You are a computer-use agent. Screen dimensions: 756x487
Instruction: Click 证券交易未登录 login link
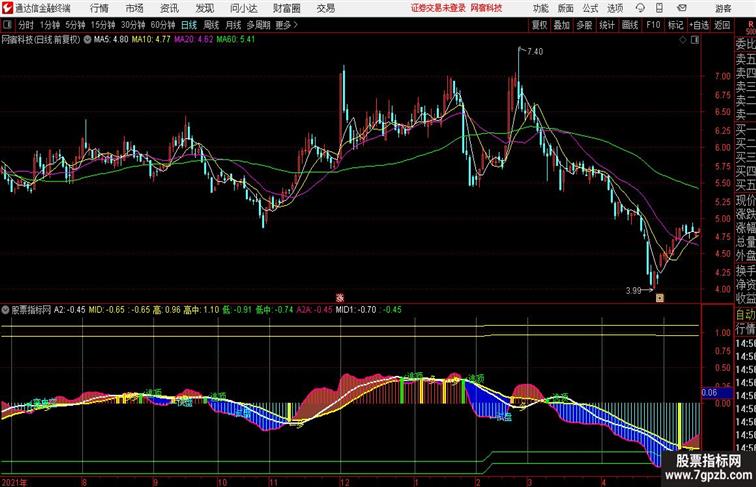point(438,8)
